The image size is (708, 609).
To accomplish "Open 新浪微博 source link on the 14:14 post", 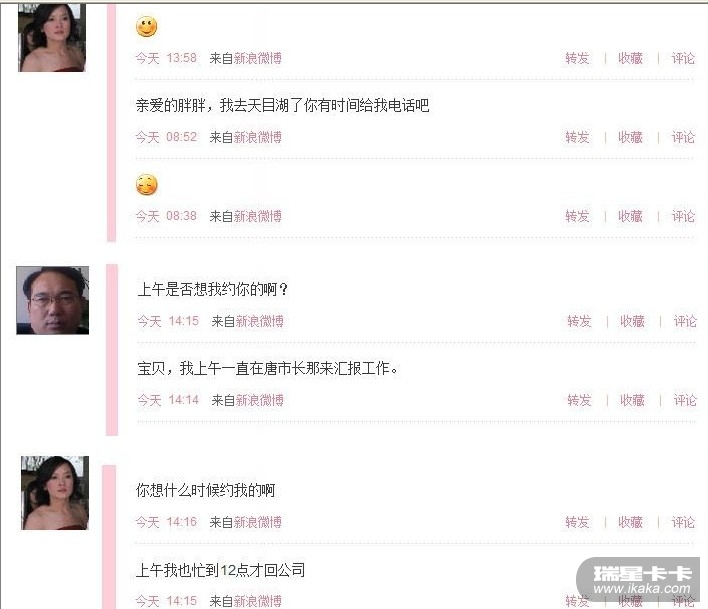I will [260, 400].
